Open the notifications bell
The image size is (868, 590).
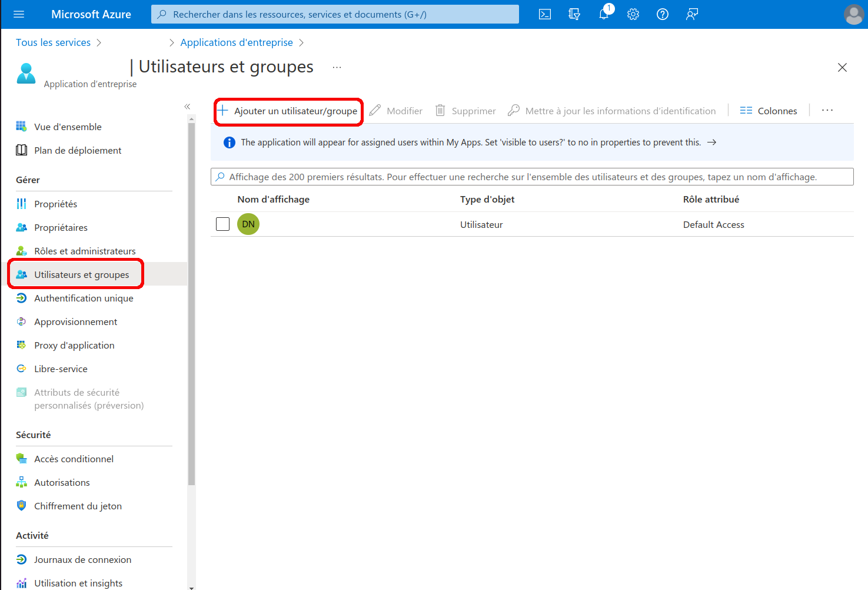604,14
